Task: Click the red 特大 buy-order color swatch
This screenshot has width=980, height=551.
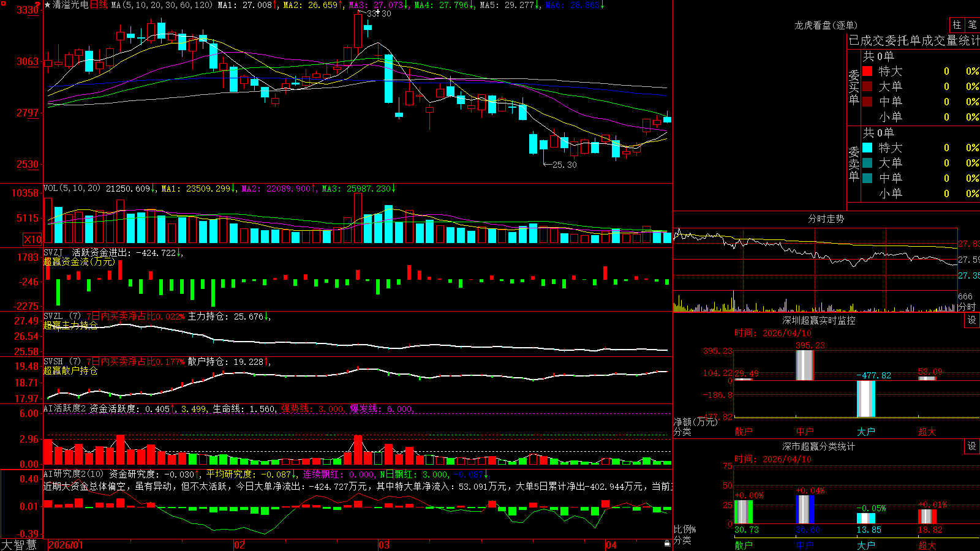Action: pyautogui.click(x=867, y=71)
